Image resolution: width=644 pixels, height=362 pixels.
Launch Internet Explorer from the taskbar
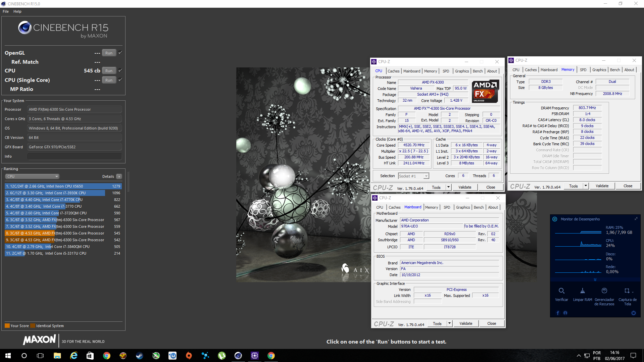[x=73, y=356]
